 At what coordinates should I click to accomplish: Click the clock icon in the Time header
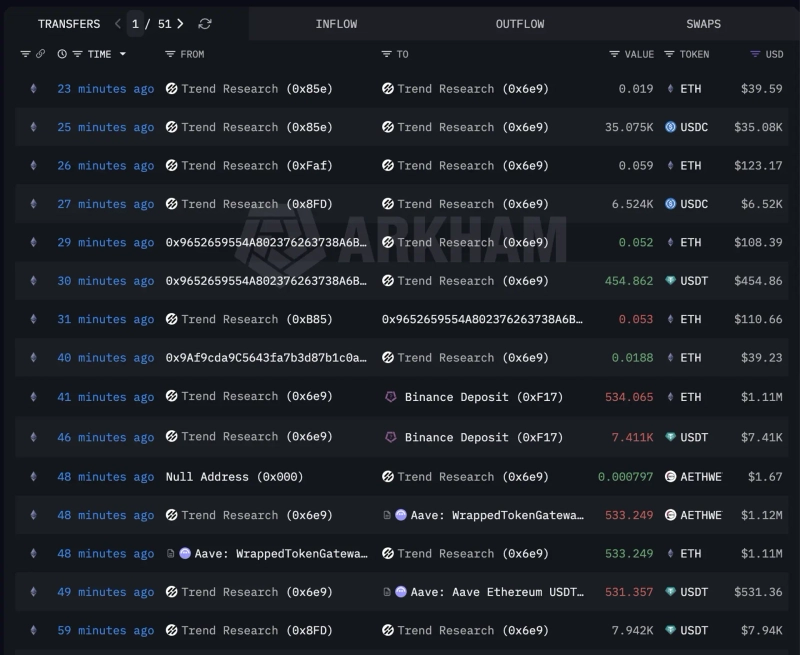click(62, 54)
